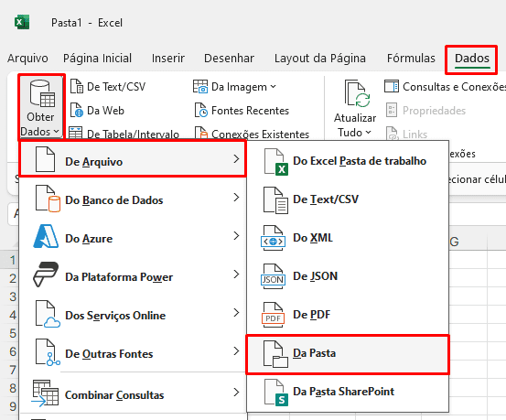Click the Consultas e Conexões icon

click(392, 87)
